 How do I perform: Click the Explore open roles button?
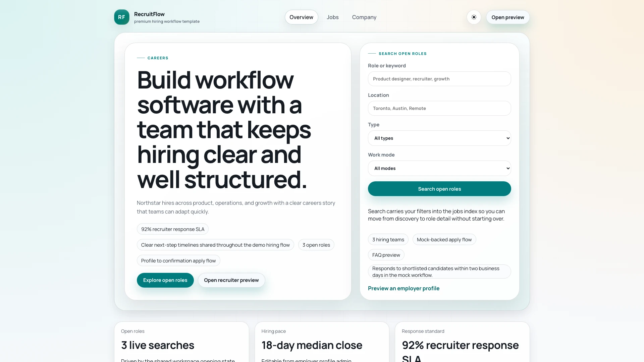[x=165, y=280]
